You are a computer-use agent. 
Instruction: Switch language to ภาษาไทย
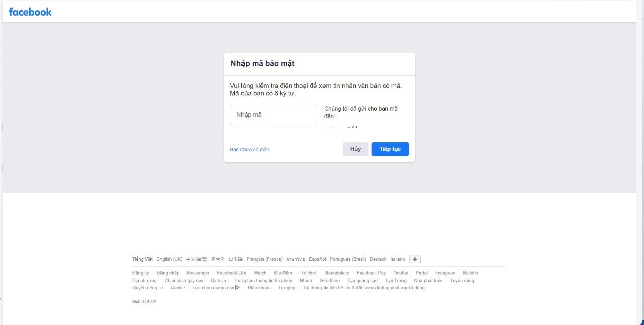click(296, 259)
